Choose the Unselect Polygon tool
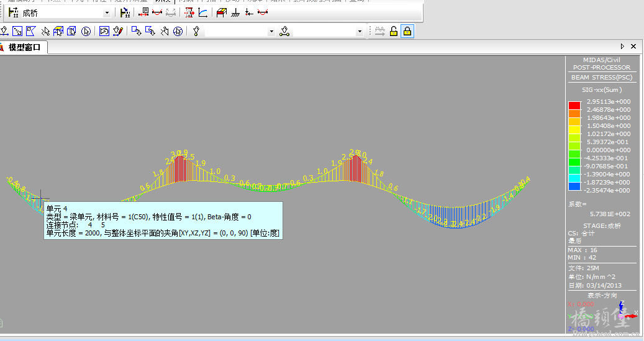 (x=150, y=31)
